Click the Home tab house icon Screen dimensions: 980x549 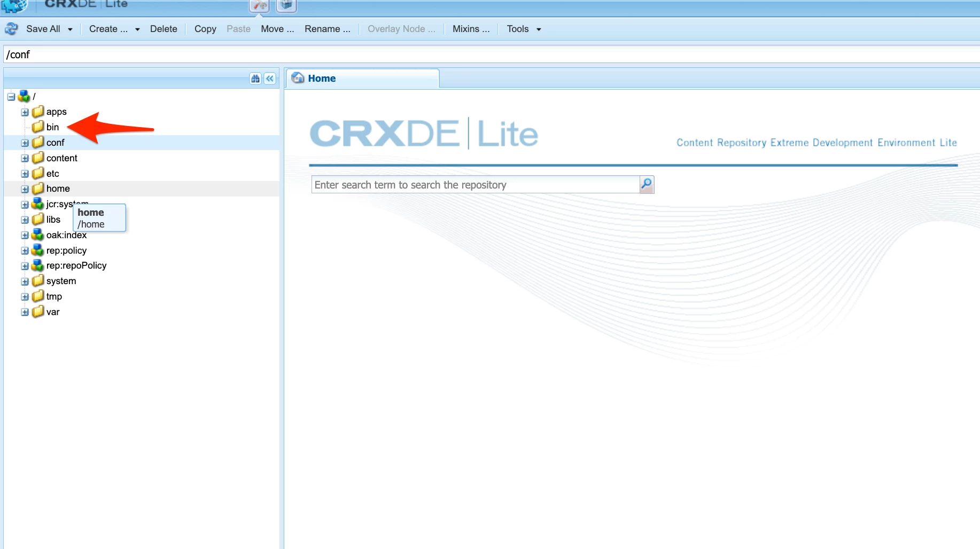coord(298,78)
